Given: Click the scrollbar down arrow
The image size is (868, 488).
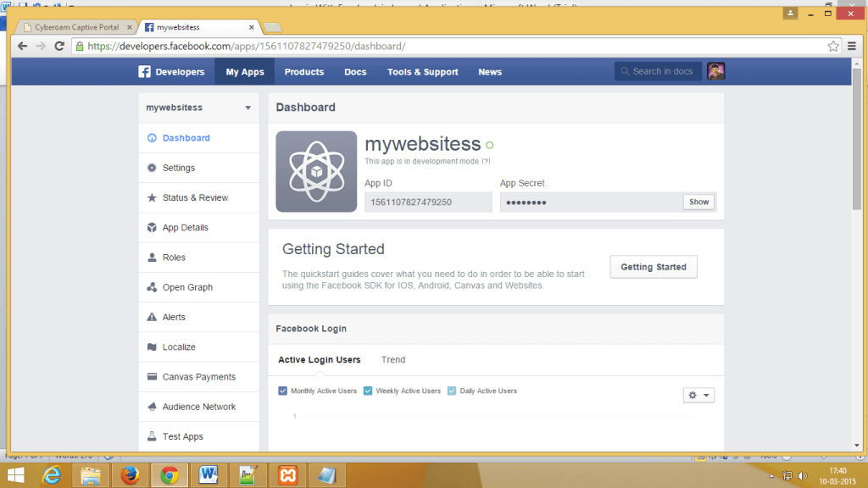Looking at the screenshot, I should pos(857,446).
